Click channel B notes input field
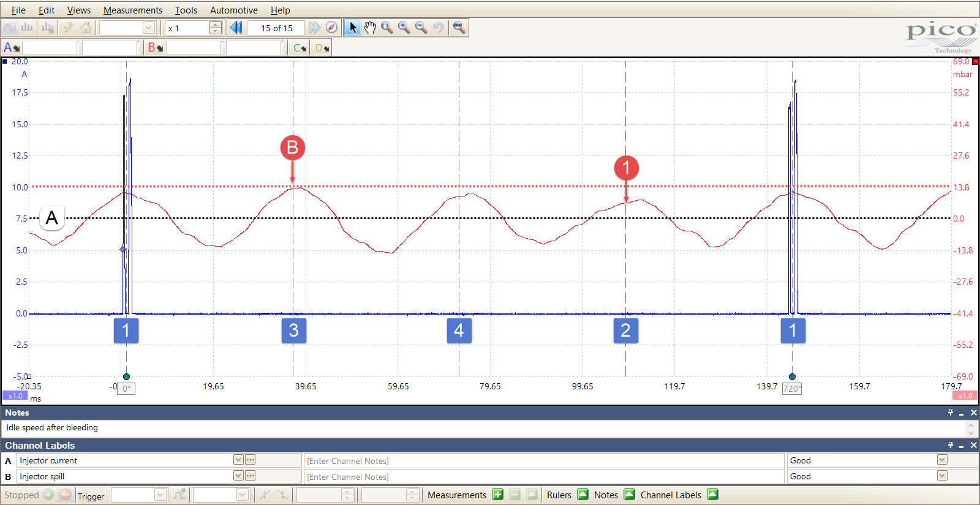The image size is (980, 505). [x=544, y=476]
